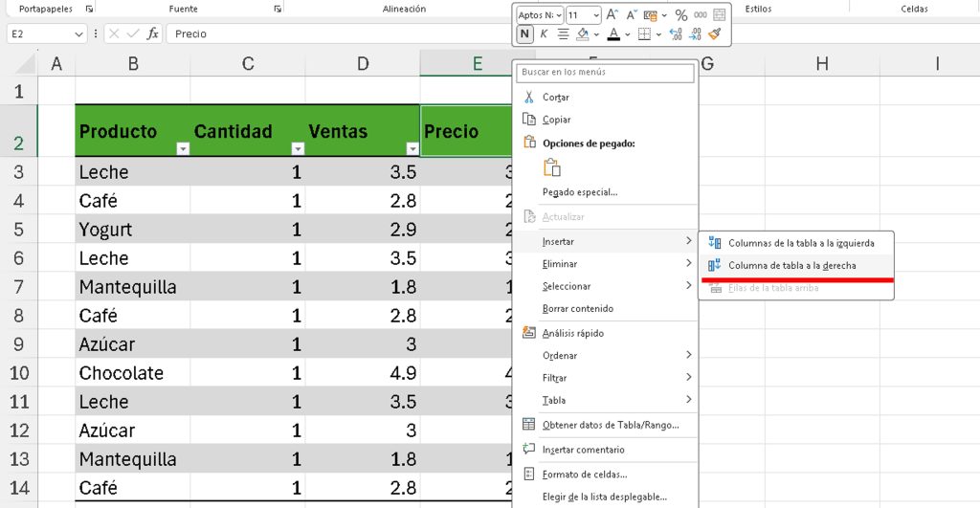Click the format painter brush icon
Image resolution: width=980 pixels, height=508 pixels.
click(x=716, y=34)
